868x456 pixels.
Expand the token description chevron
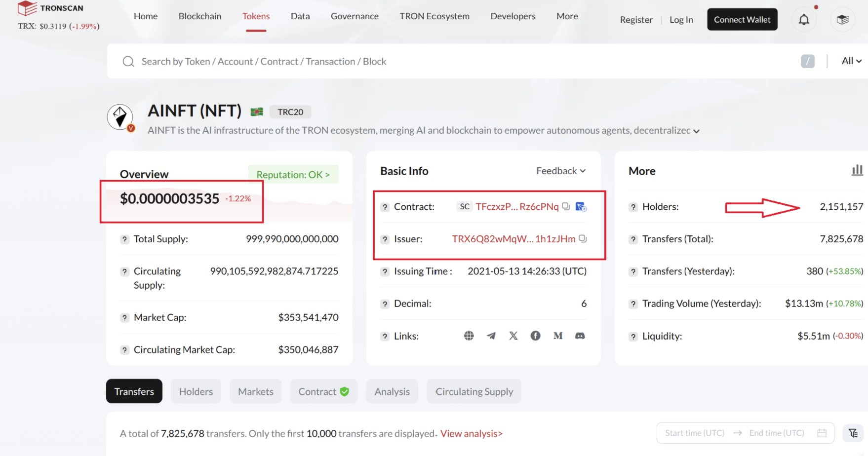[x=696, y=131]
